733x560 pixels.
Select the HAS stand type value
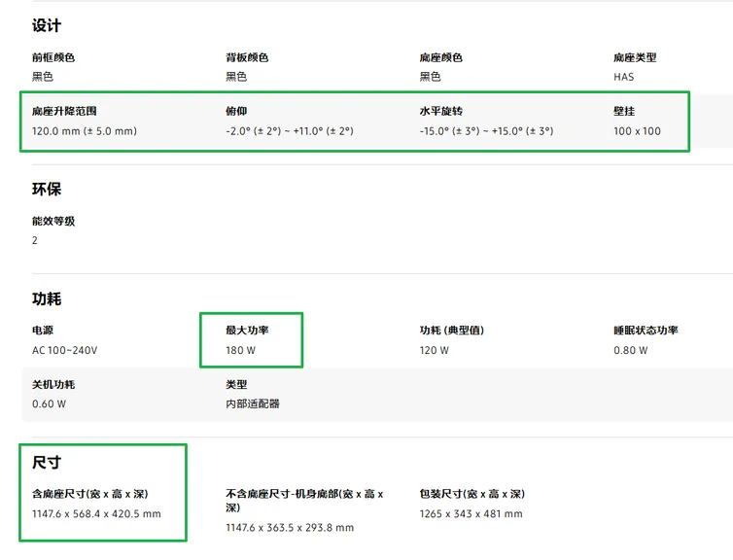623,77
